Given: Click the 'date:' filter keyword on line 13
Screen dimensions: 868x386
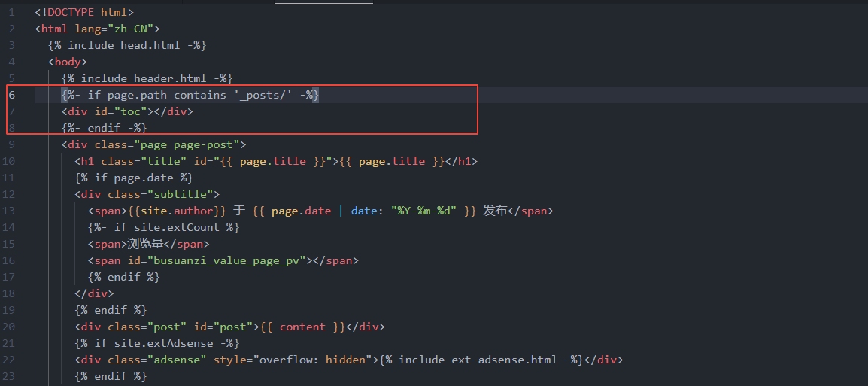Looking at the screenshot, I should coord(368,211).
